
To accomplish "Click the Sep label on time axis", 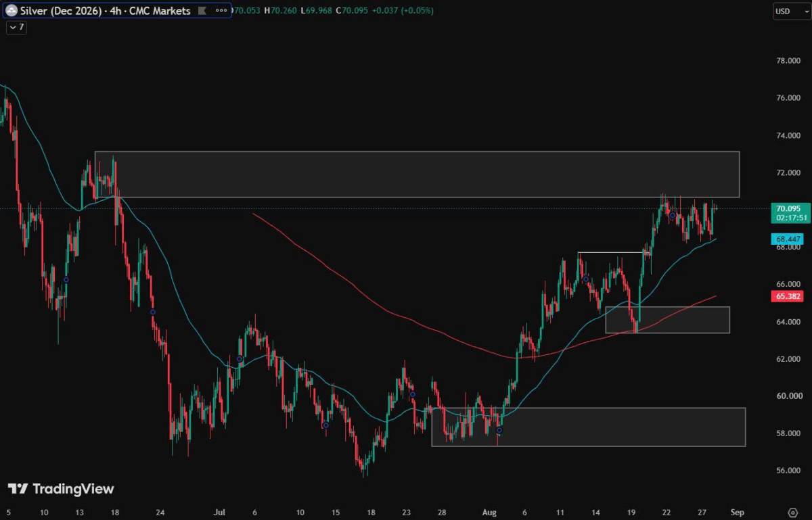I will (738, 513).
